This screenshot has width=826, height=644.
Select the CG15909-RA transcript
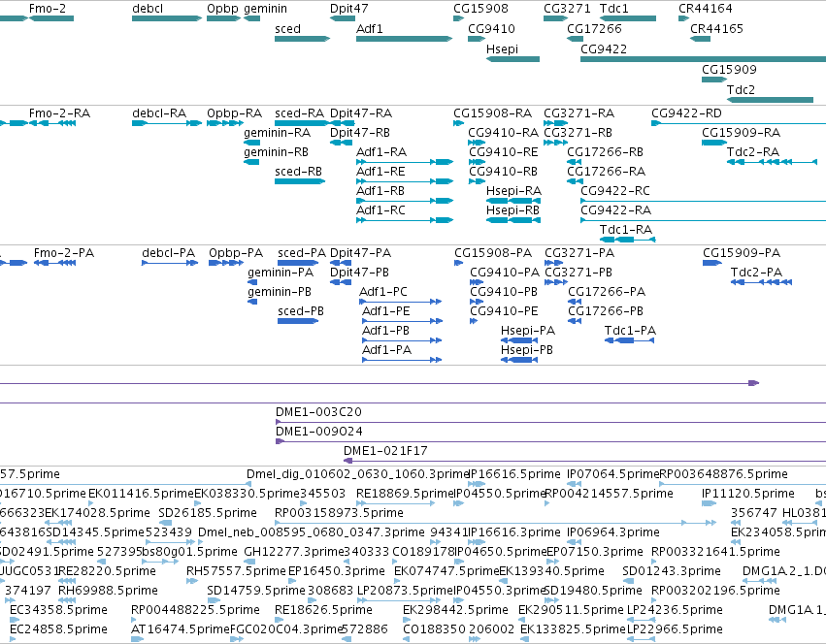tap(714, 143)
